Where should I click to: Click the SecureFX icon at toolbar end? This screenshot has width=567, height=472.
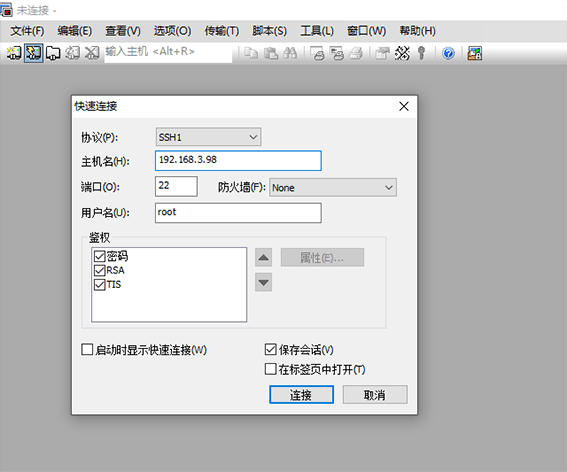474,53
